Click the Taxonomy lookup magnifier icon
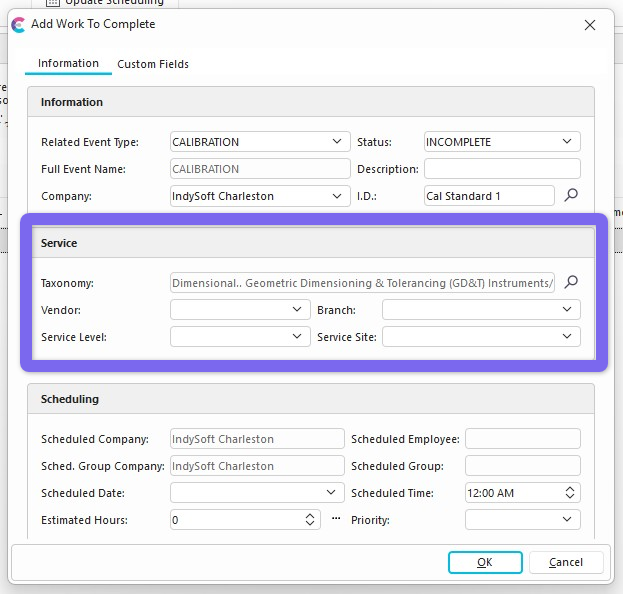 click(571, 283)
